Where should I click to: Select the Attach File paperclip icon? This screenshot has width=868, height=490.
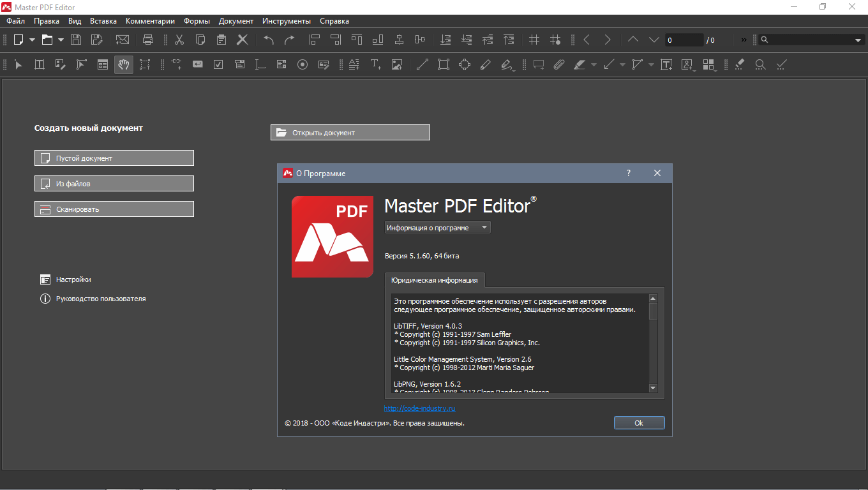click(x=559, y=64)
